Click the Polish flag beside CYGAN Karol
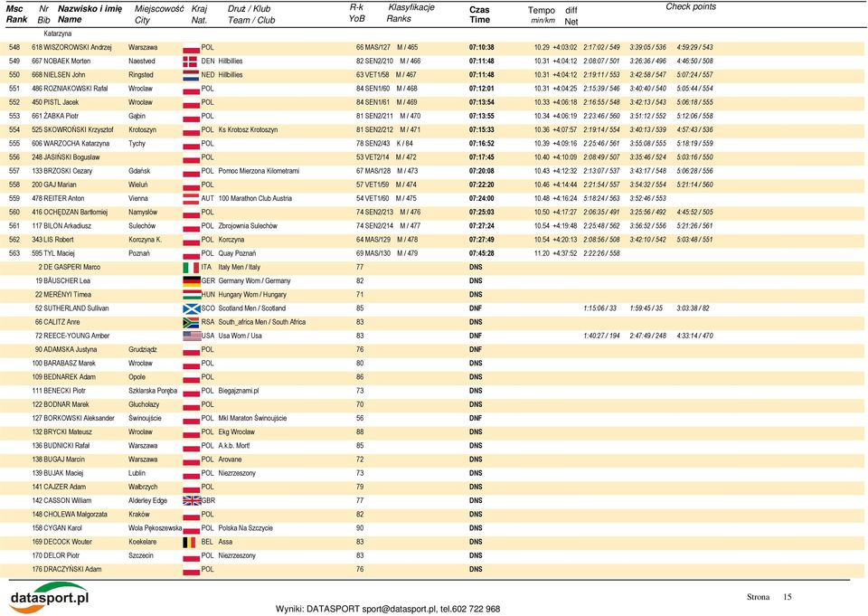Screen dimensions: 868x616 pyautogui.click(x=191, y=528)
